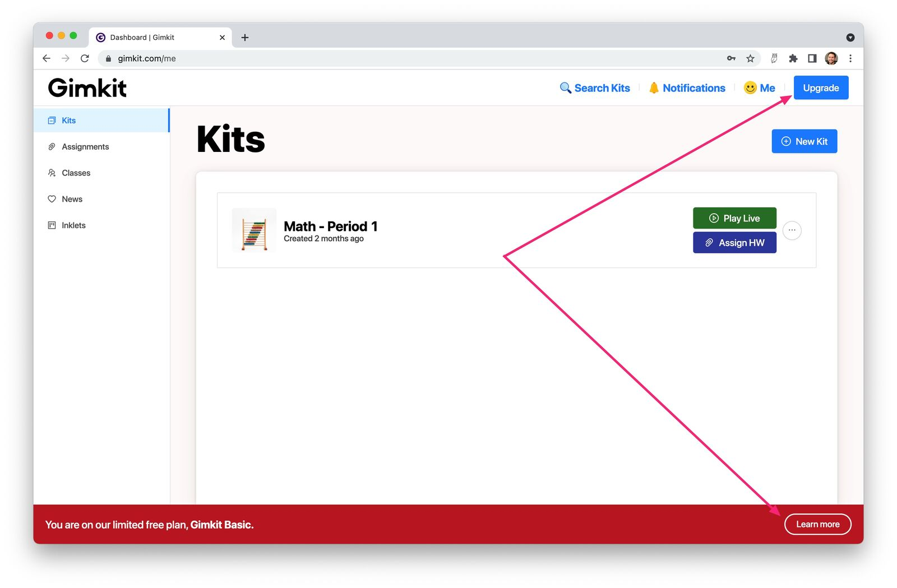This screenshot has height=588, width=897.
Task: Close the Dashboard | Gimkit tab
Action: click(222, 38)
